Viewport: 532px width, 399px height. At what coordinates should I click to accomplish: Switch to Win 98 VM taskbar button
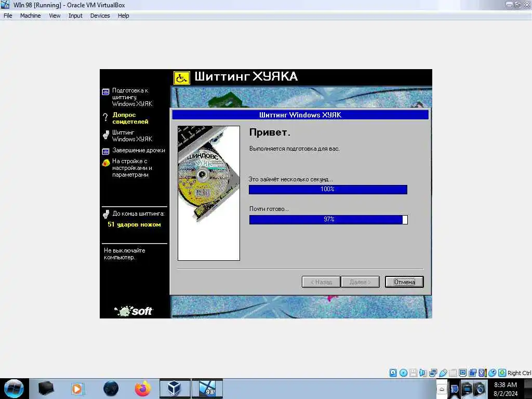point(207,389)
